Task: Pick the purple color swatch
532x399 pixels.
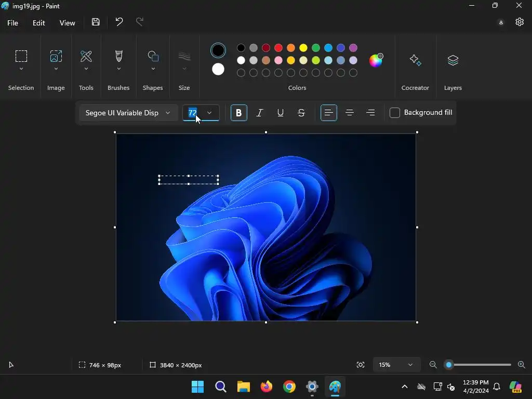Action: (x=353, y=48)
